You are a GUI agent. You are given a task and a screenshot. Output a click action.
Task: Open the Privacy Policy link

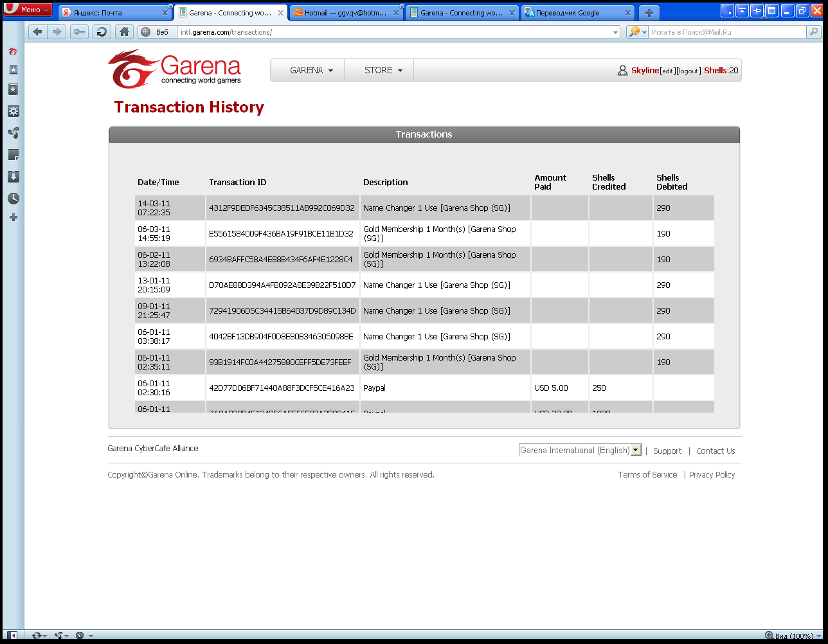point(712,475)
